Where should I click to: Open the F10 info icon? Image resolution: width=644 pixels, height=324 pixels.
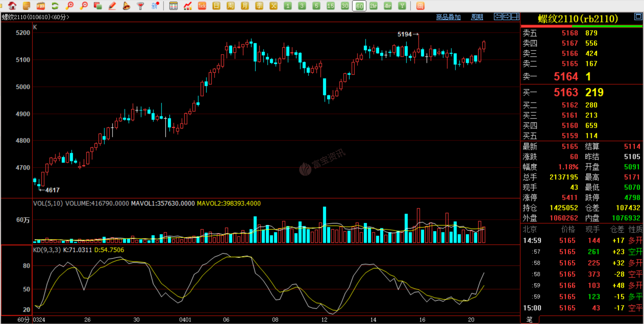pyautogui.click(x=41, y=6)
